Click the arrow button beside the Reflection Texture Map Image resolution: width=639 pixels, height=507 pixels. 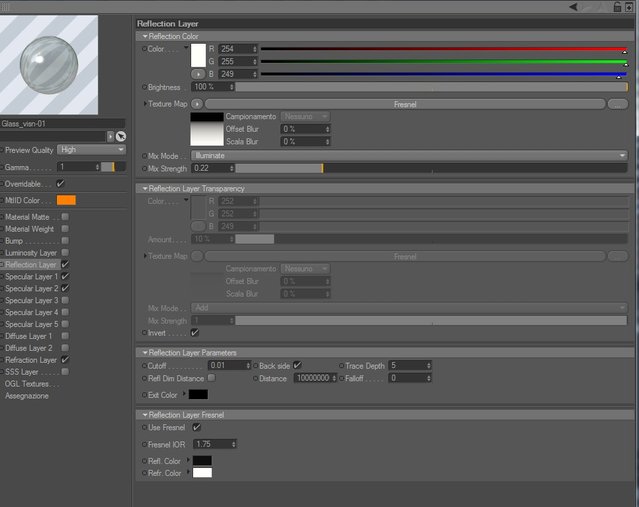point(197,104)
